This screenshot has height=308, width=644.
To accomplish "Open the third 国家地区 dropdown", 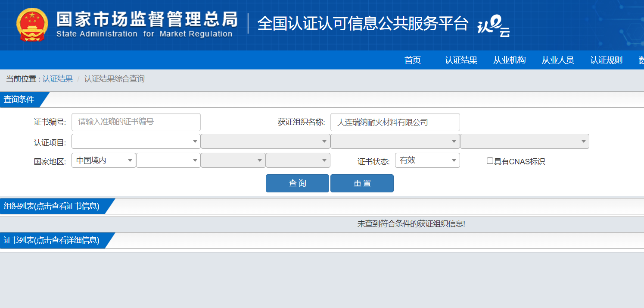I will click(x=233, y=160).
